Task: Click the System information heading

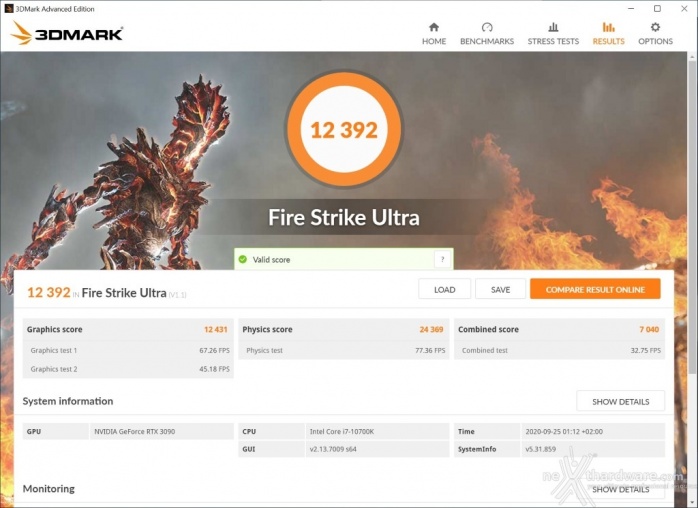Action: click(68, 401)
